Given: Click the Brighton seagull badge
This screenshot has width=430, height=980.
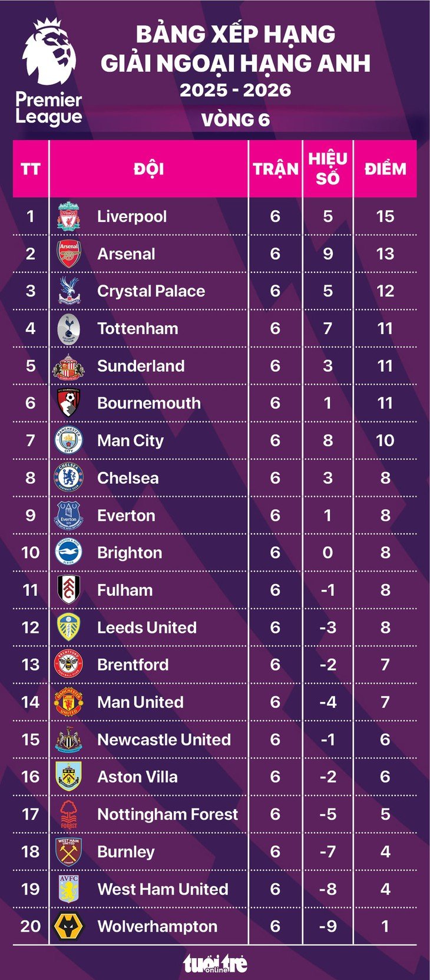Looking at the screenshot, I should (x=68, y=552).
